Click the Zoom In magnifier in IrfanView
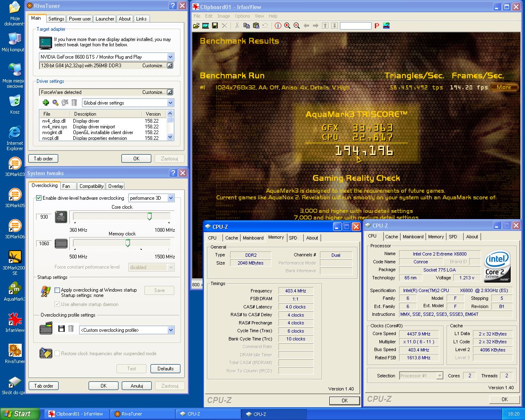Image resolution: width=525 pixels, height=420 pixels. 287,26
